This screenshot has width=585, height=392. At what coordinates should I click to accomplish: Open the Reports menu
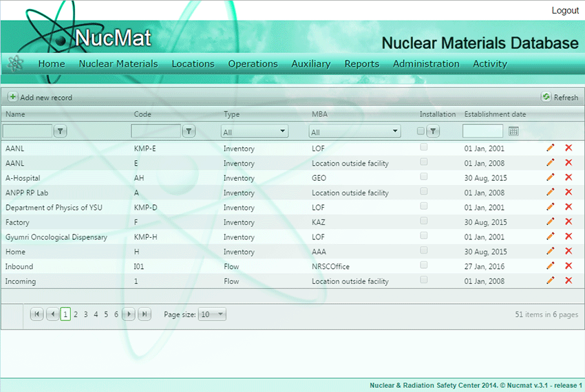[x=361, y=64]
